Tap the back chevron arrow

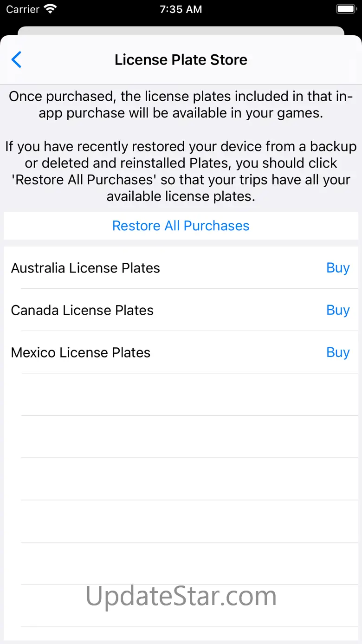click(17, 60)
